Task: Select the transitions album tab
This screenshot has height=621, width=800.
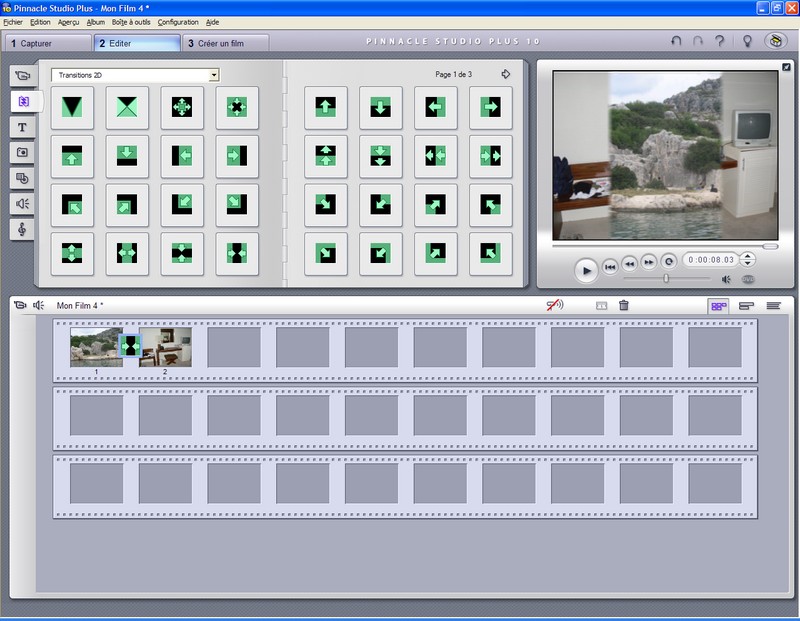Action: click(x=23, y=101)
